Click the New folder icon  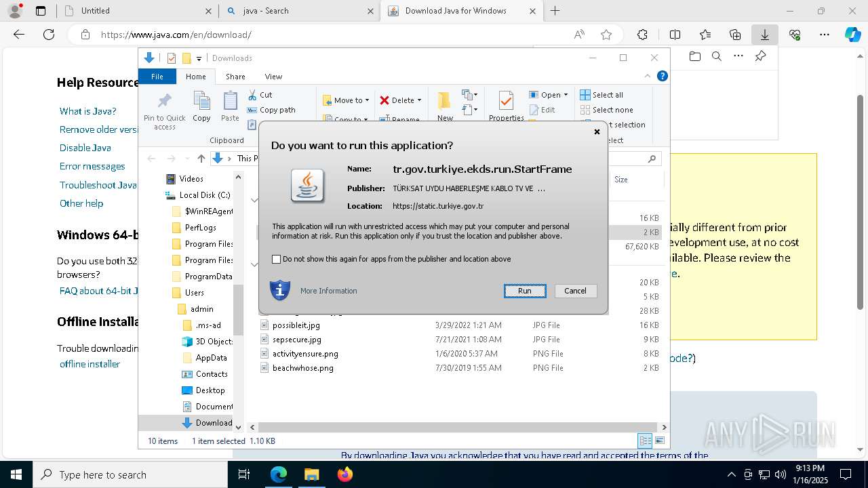pos(444,102)
